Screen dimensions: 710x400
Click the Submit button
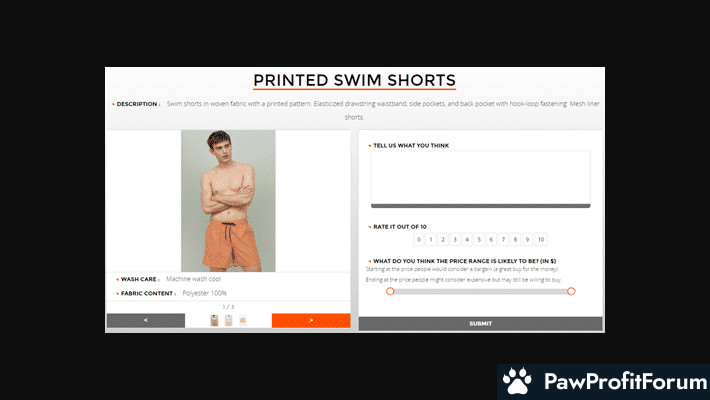click(480, 323)
